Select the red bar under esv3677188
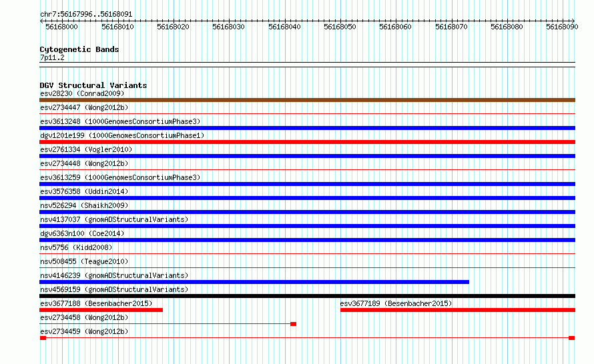The width and height of the screenshot is (594, 364). point(101,310)
